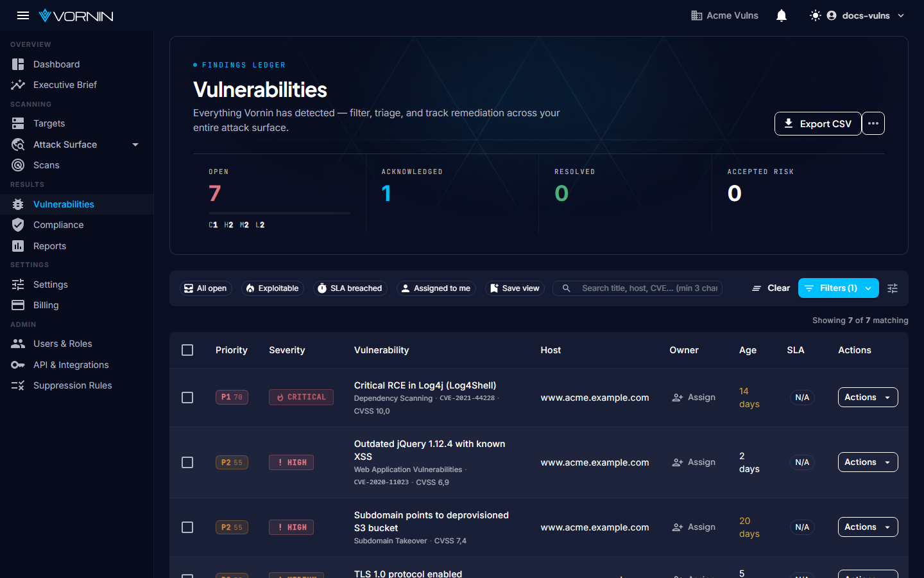Viewport: 924px width, 578px height.
Task: Select Vulnerabilities in sidebar
Action: 77,204
